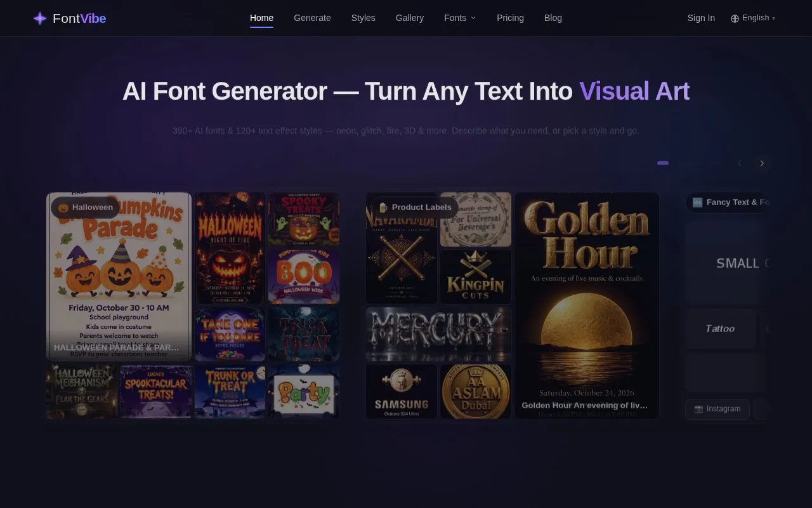The height and width of the screenshot is (508, 812).
Task: Open the Trick or Treat thumbnail
Action: (x=304, y=334)
